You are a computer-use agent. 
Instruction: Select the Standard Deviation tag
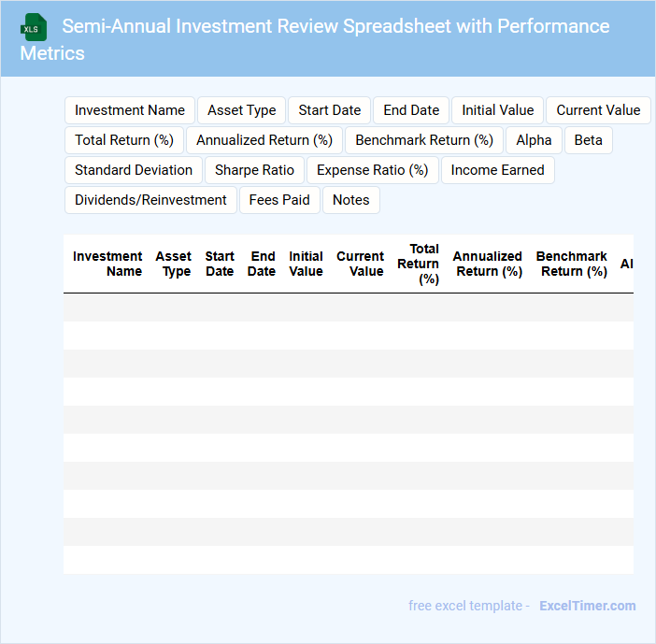coord(134,170)
